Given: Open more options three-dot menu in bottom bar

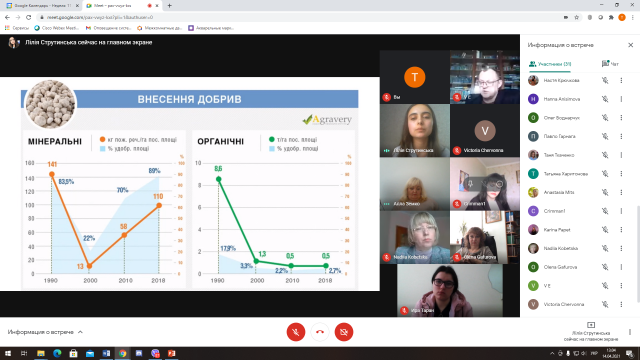Looking at the screenshot, I should [630, 332].
